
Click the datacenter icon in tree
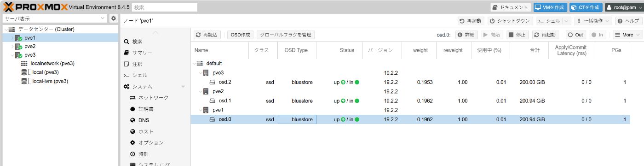pos(11,29)
